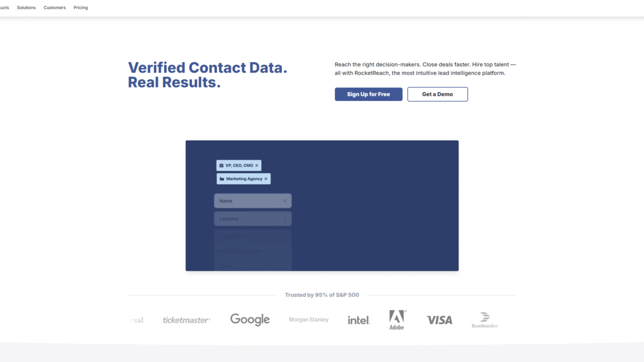Go to the Pricing page

[81, 8]
